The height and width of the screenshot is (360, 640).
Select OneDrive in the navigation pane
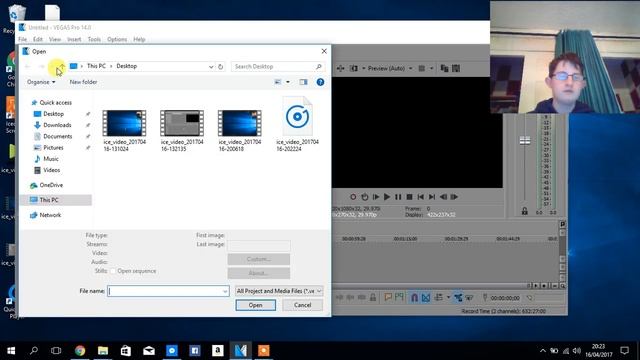tap(51, 185)
